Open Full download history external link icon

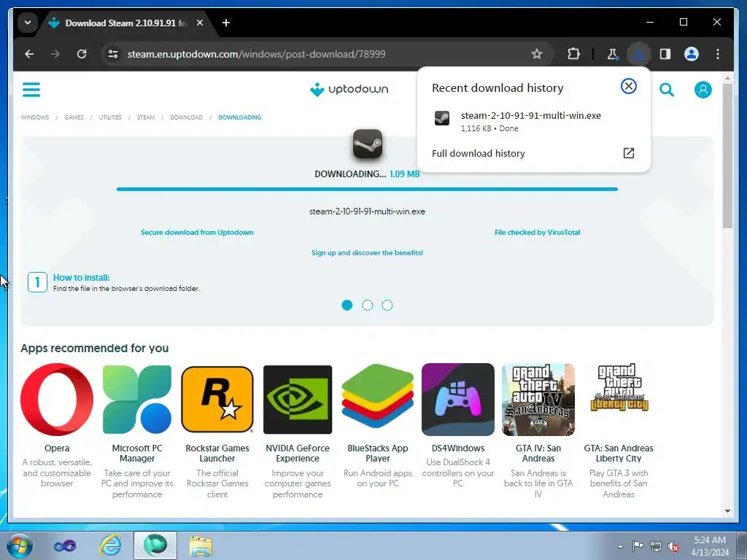(628, 153)
